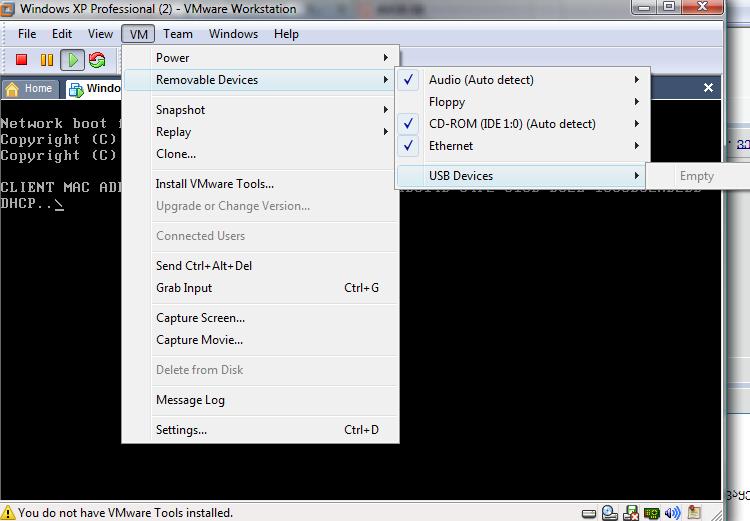Open the Windows menu
The width and height of the screenshot is (750, 521).
[x=233, y=34]
